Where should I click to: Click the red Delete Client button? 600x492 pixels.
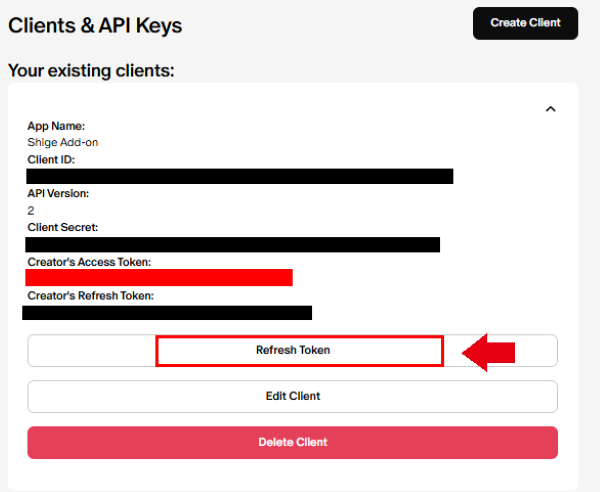click(292, 442)
